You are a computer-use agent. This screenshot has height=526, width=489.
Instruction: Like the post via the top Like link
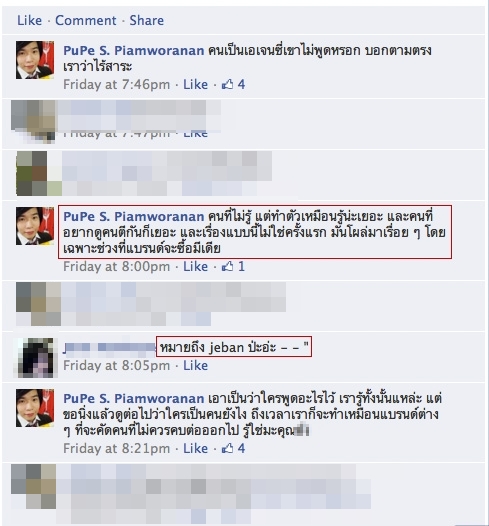(30, 20)
